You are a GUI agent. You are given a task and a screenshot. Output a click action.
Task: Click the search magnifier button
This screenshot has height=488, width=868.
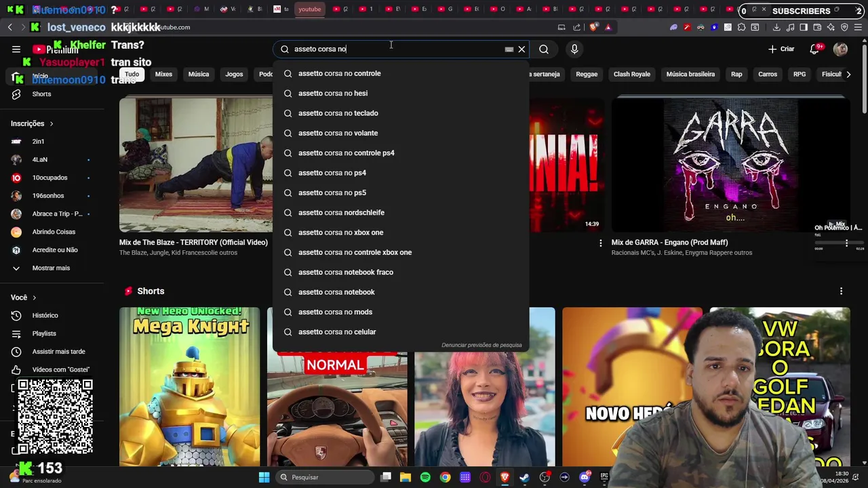(544, 49)
